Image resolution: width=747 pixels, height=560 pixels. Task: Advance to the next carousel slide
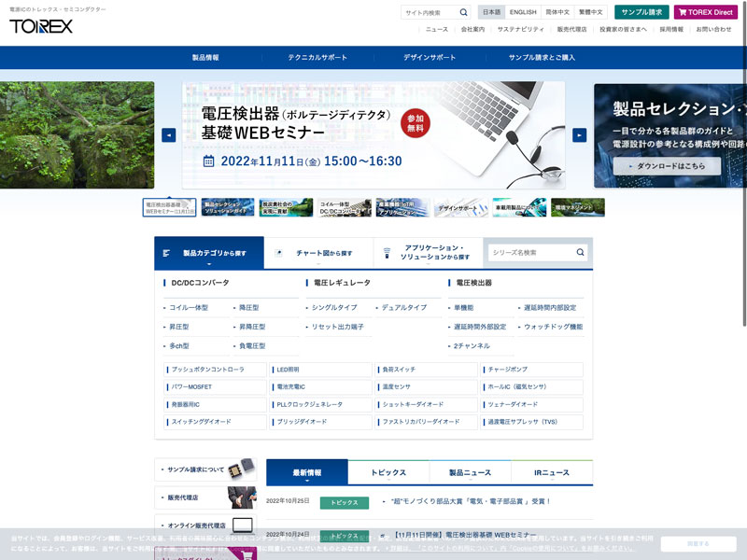coord(579,135)
